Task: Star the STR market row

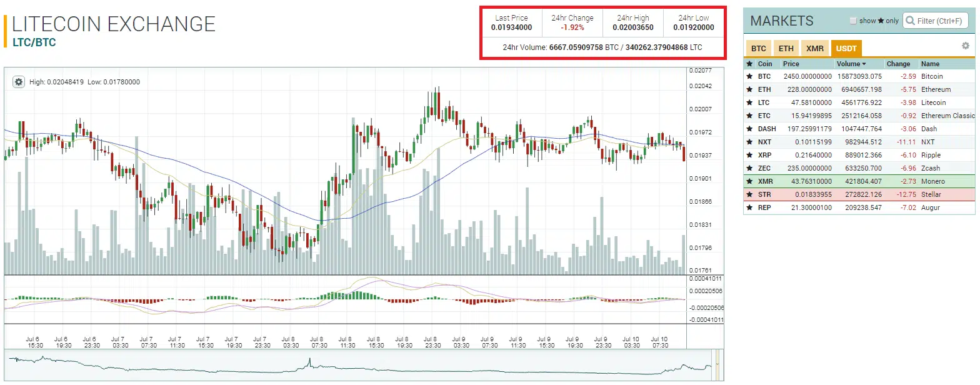Action: tap(749, 194)
